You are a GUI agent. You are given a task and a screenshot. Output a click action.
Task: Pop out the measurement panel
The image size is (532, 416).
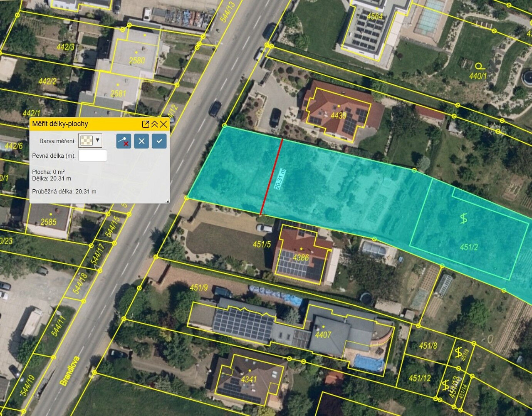coord(146,124)
